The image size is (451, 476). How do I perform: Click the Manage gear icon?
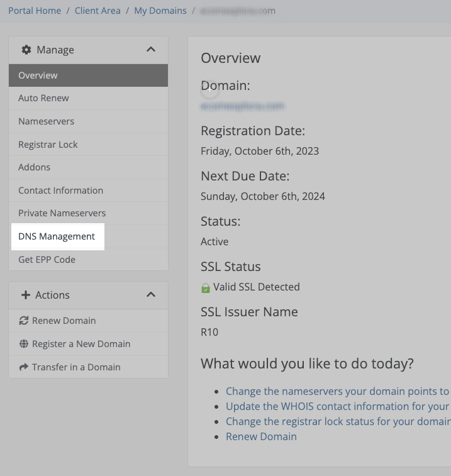pos(26,50)
